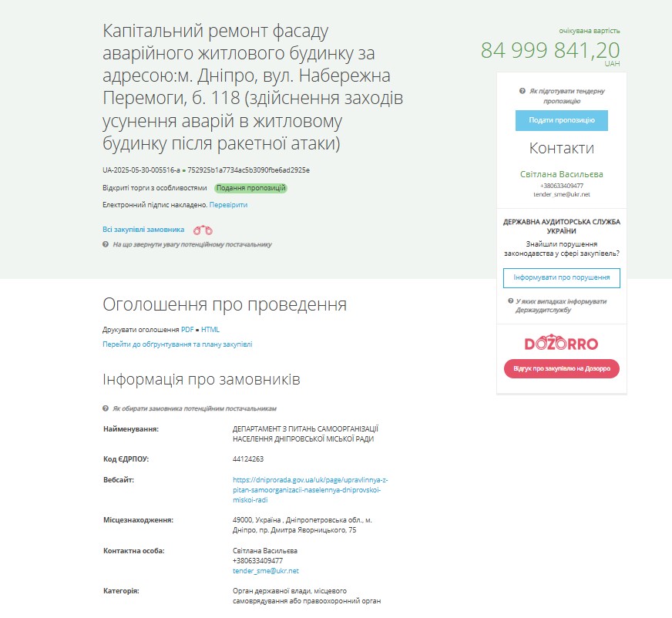Click help icon beside tender proposal tip
Viewport: 672px width, 618px height.
[522, 91]
